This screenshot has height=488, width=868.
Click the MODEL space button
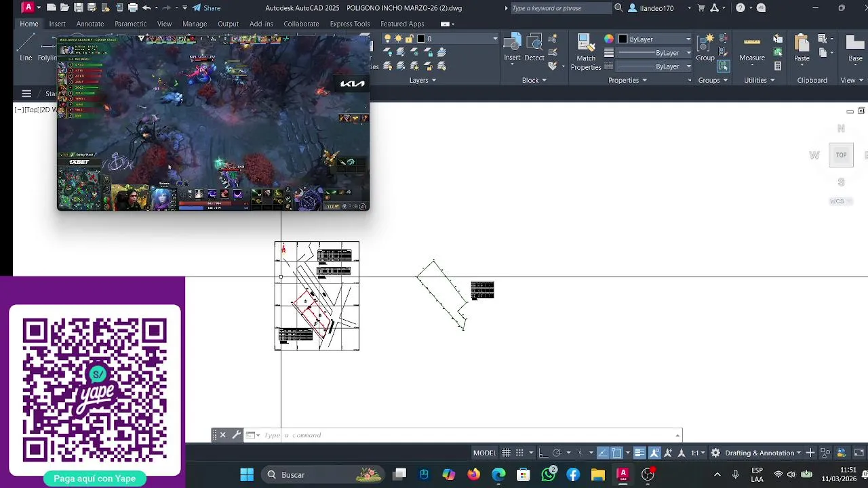(485, 453)
